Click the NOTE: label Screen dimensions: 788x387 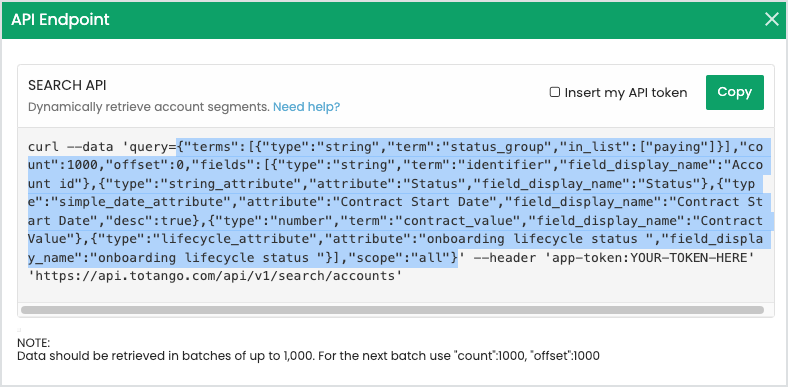coord(34,343)
